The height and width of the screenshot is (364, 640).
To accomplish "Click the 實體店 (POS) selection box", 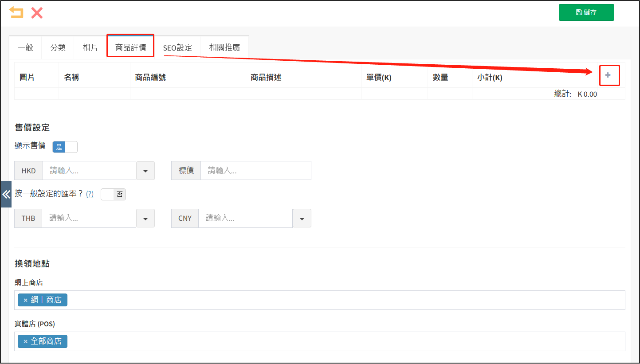I will click(346, 341).
